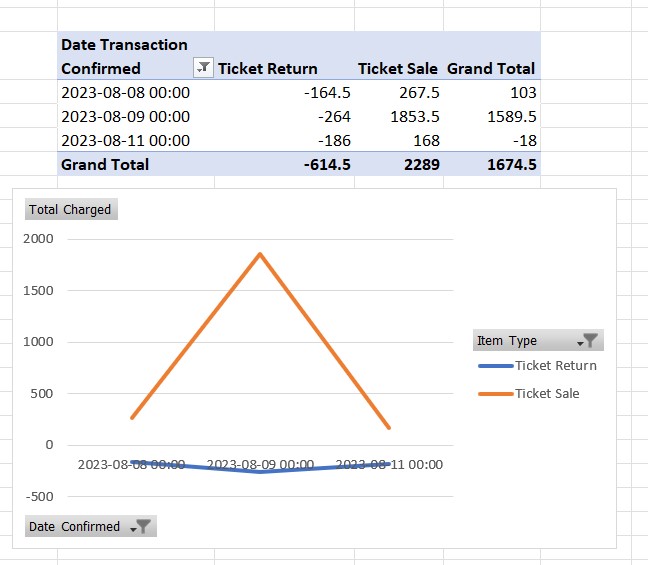The height and width of the screenshot is (565, 648).
Task: Open the Date Confirmed chart filter
Action: tap(91, 526)
